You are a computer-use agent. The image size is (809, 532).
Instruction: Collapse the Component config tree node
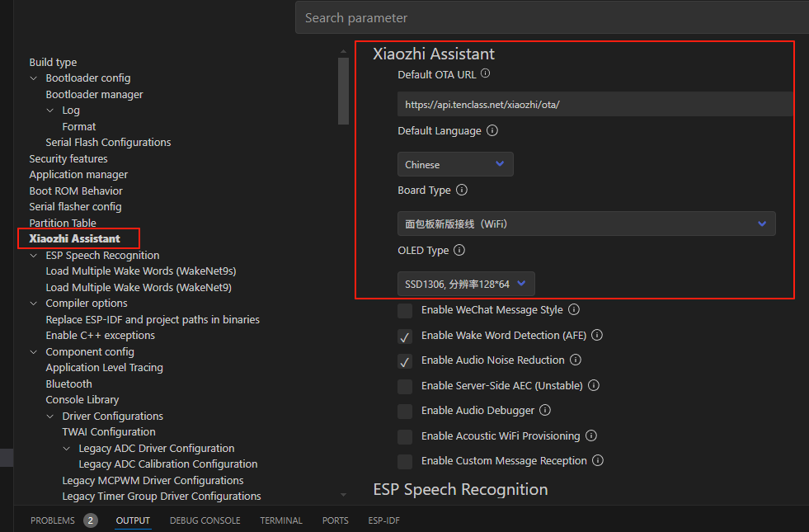[34, 352]
